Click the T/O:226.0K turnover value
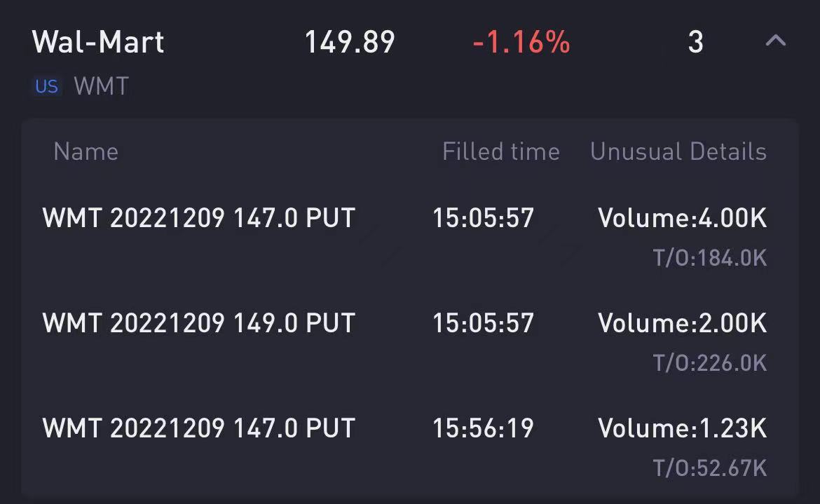 click(710, 363)
